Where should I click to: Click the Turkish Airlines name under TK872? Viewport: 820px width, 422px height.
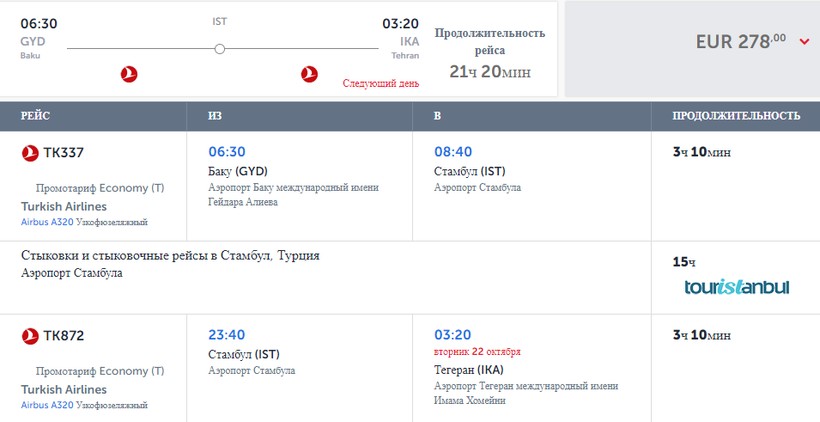pos(62,390)
